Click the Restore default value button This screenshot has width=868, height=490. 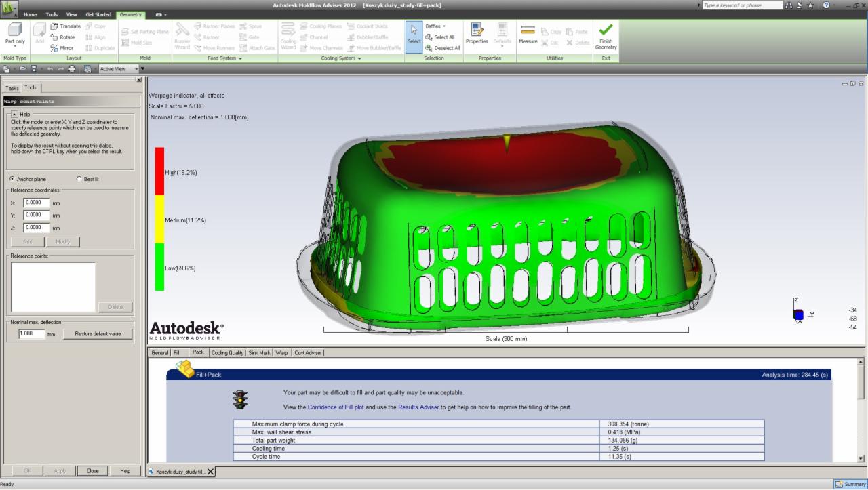(x=98, y=334)
